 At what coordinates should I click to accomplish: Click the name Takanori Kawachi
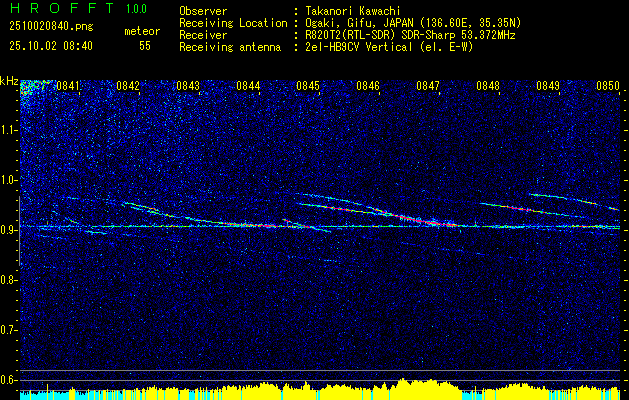click(351, 11)
